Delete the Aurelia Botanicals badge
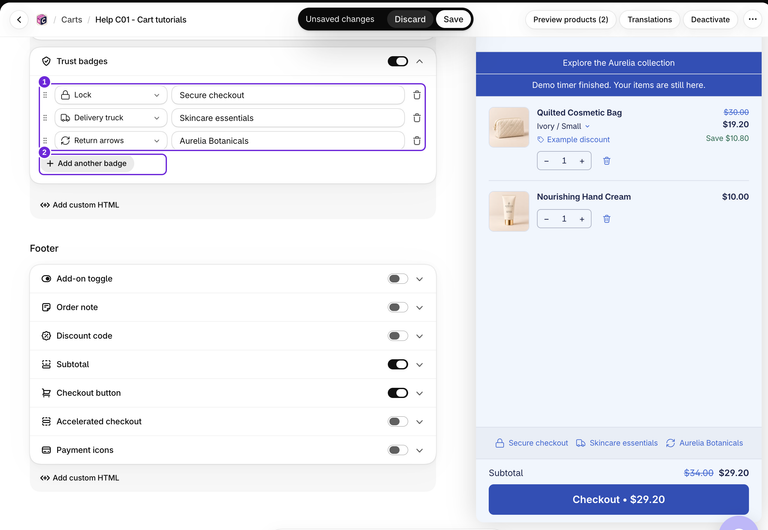The height and width of the screenshot is (530, 768). point(417,141)
